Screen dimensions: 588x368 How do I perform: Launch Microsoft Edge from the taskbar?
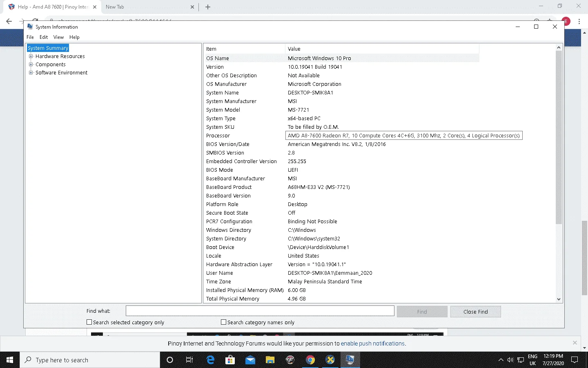click(210, 360)
